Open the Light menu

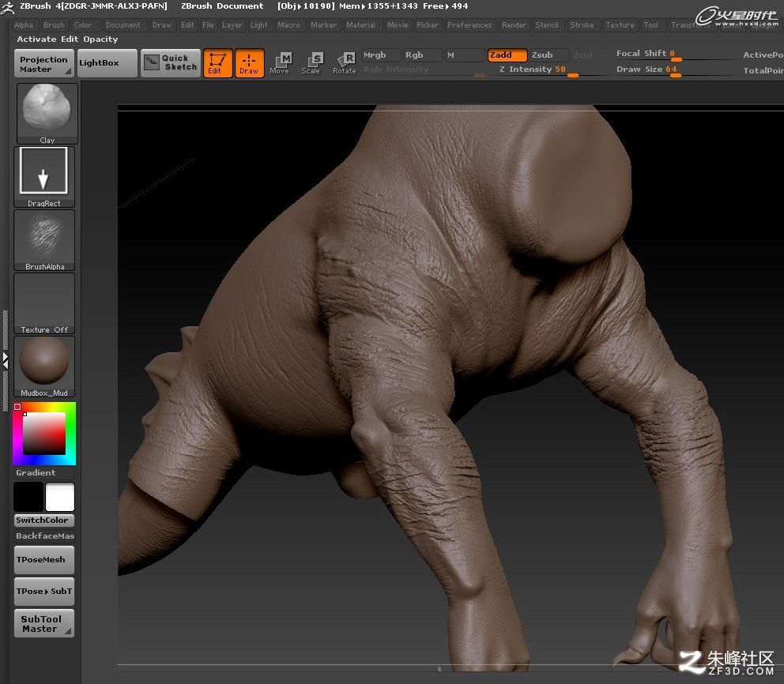259,25
